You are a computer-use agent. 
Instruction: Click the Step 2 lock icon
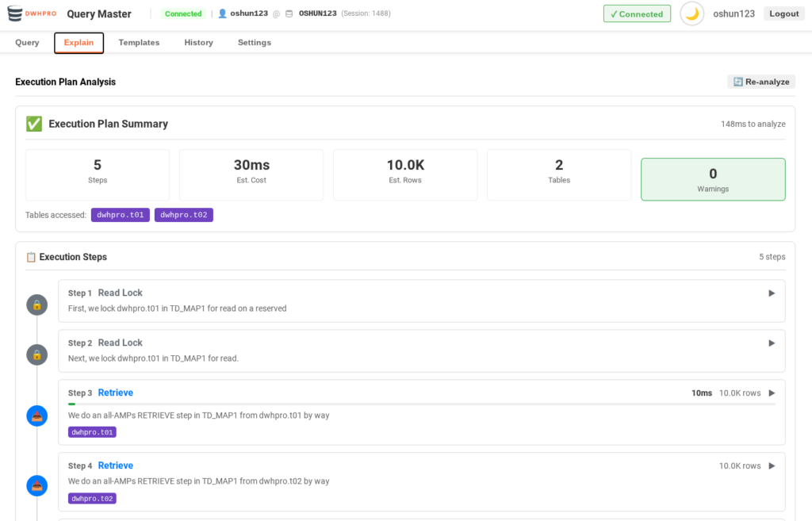click(37, 354)
